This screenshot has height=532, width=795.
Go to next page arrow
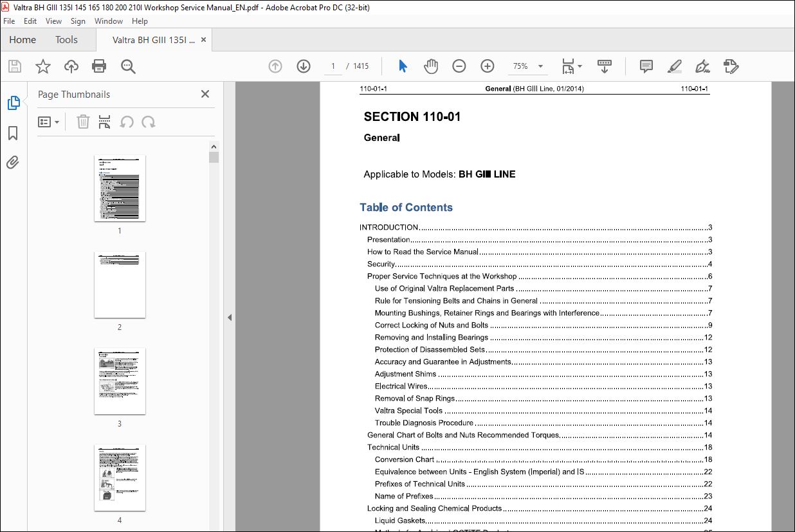(x=304, y=66)
